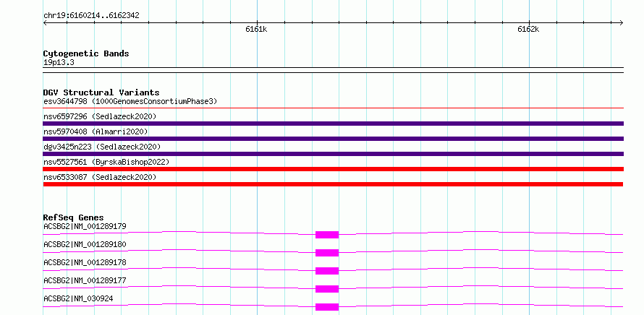Click the exon block of NM_030924
This screenshot has height=315, width=644.
(327, 307)
